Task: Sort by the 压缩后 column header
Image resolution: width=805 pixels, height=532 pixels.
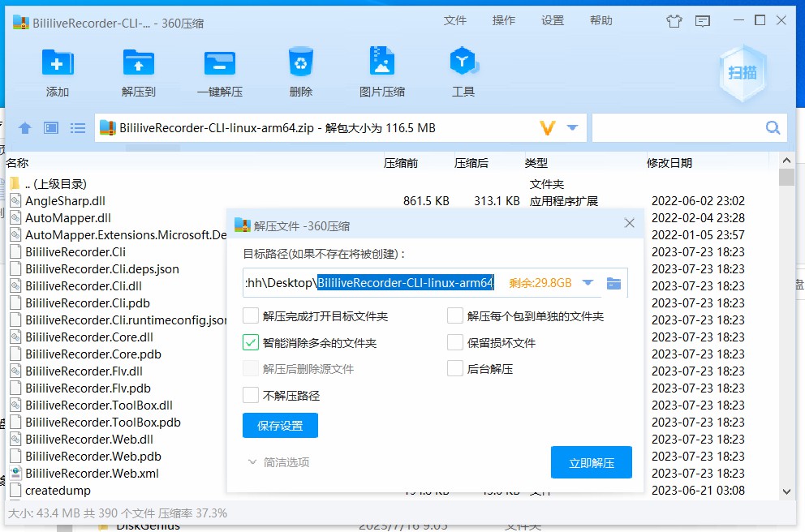Action: tap(471, 163)
